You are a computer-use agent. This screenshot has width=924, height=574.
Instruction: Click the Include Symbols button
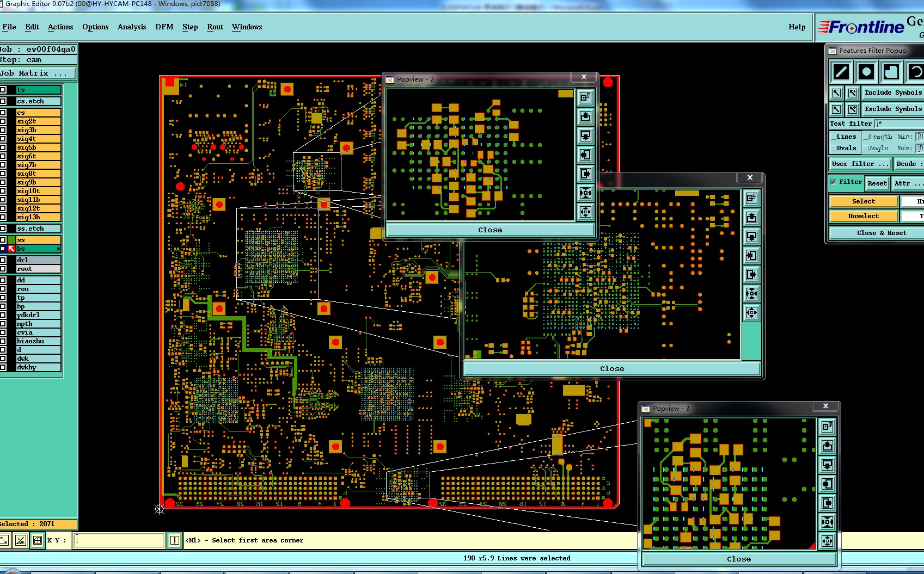coord(893,93)
